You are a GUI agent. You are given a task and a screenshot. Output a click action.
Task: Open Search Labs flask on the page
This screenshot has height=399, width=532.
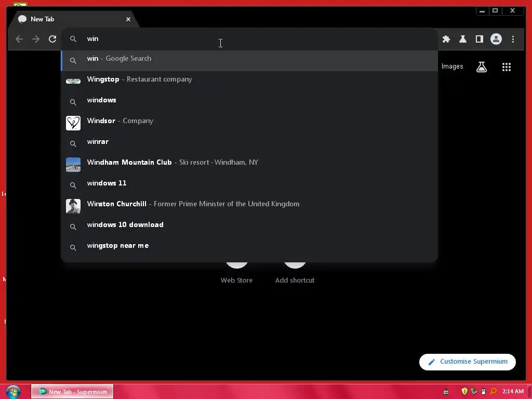(482, 67)
